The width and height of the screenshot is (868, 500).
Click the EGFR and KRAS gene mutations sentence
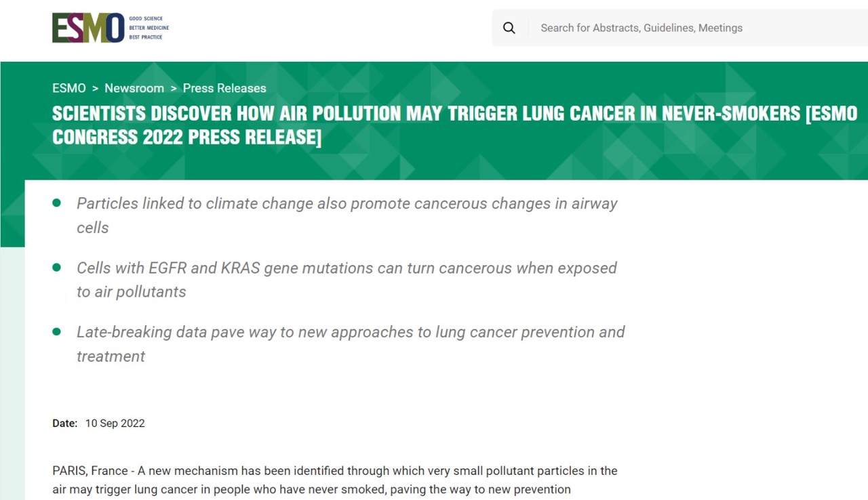pyautogui.click(x=347, y=268)
